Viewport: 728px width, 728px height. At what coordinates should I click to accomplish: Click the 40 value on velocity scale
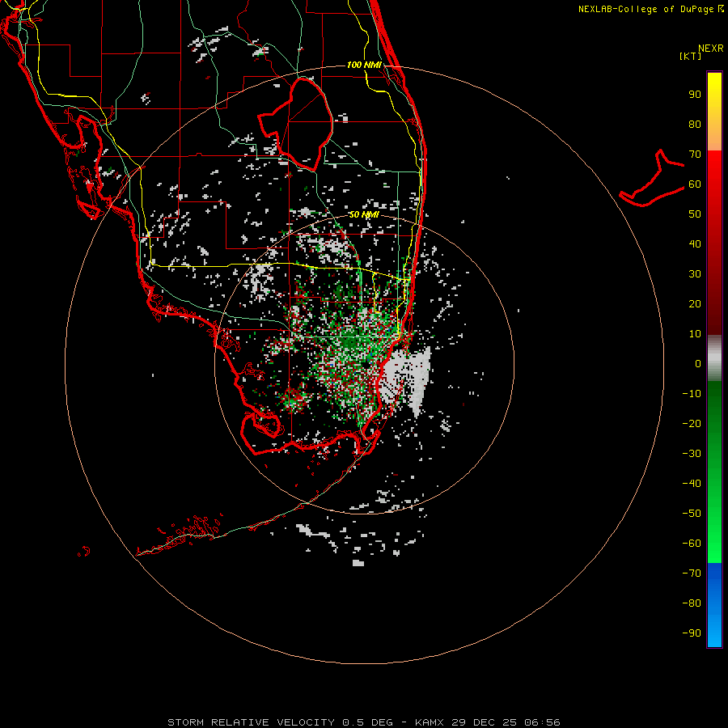point(695,243)
